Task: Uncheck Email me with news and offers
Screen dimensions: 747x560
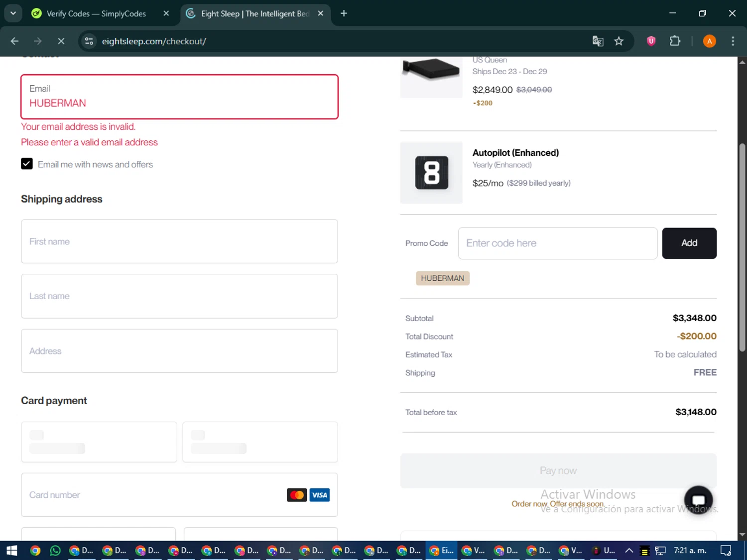Action: pos(27,164)
